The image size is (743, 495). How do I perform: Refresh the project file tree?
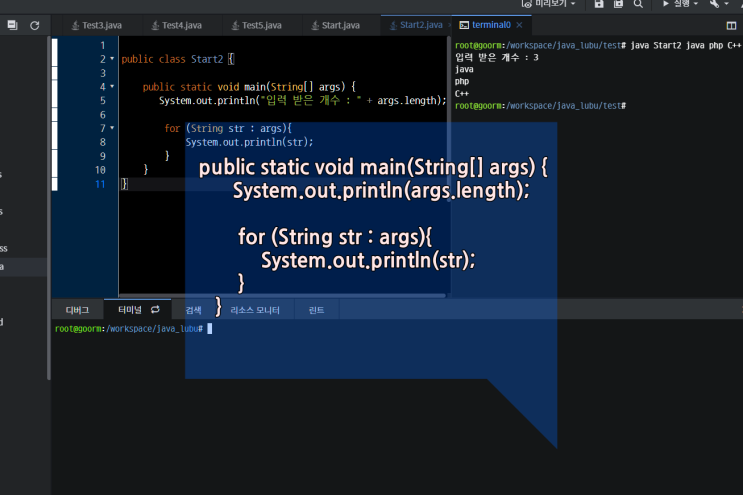pos(35,25)
